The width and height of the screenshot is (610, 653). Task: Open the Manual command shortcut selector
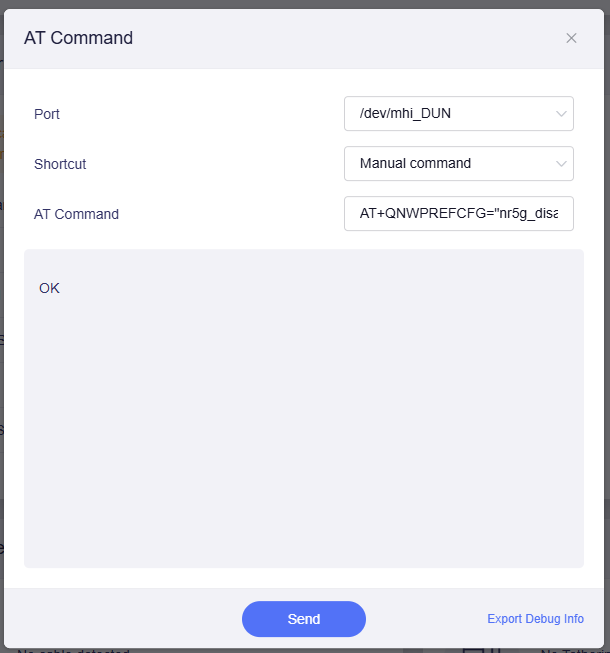(445, 164)
